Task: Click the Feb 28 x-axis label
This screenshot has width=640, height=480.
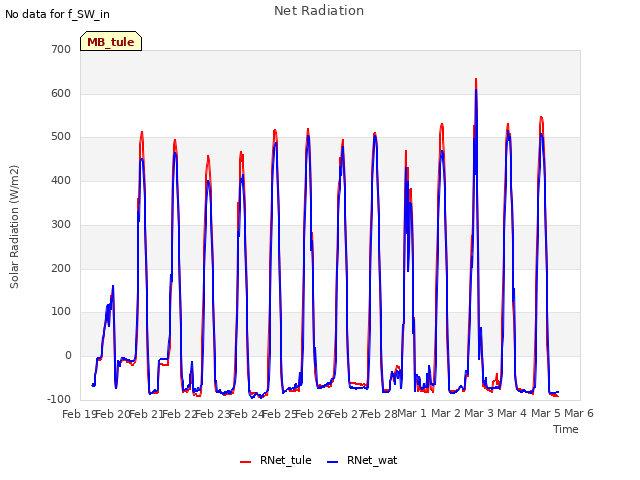Action: click(380, 414)
